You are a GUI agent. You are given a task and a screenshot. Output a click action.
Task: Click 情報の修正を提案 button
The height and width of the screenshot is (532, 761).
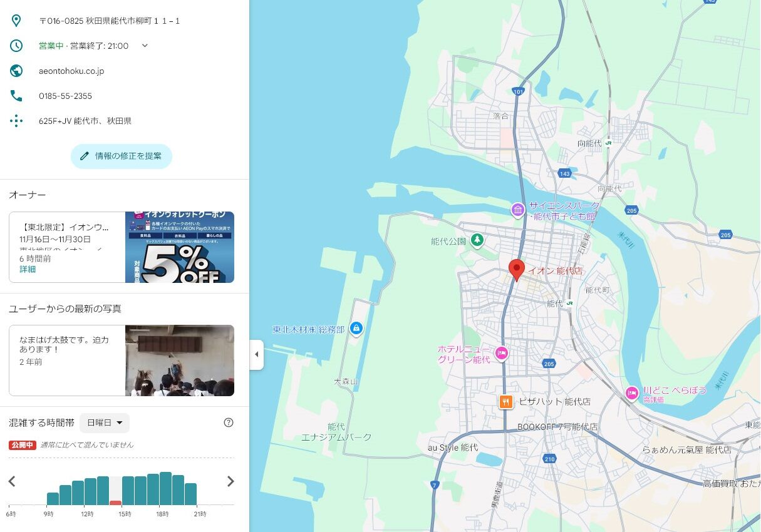point(122,156)
